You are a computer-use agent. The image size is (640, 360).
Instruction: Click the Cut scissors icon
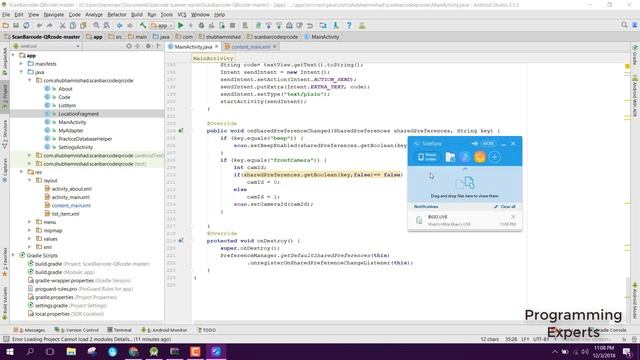pyautogui.click(x=62, y=25)
